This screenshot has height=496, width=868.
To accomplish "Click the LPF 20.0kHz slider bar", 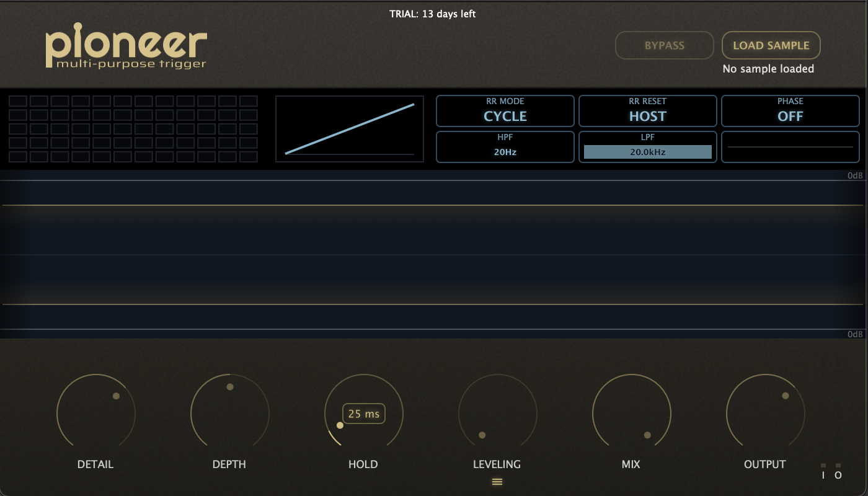I will 647,151.
